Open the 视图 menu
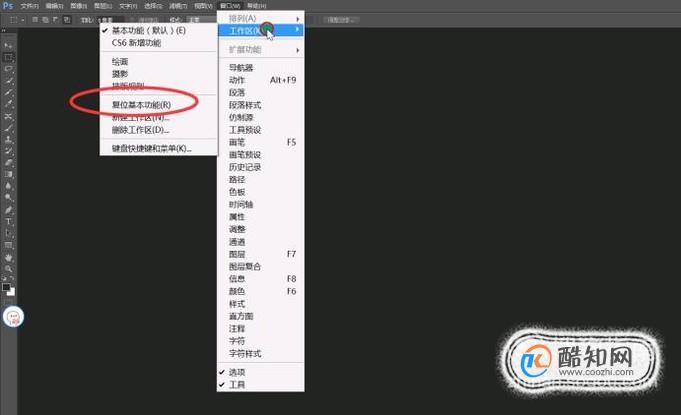Viewport: 681px width, 415px height. point(203,6)
